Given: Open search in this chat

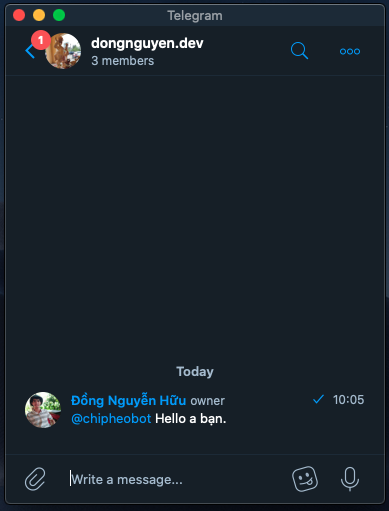Looking at the screenshot, I should point(299,51).
